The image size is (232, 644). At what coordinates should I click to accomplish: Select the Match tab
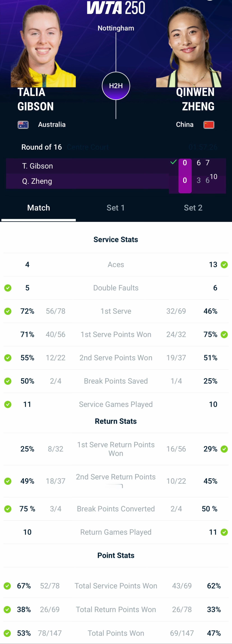click(38, 208)
